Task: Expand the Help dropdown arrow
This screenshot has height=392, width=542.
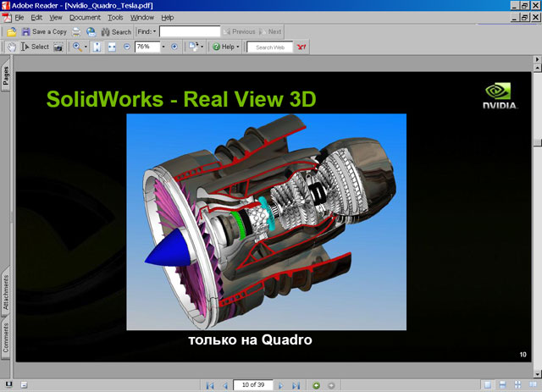Action: pos(238,47)
